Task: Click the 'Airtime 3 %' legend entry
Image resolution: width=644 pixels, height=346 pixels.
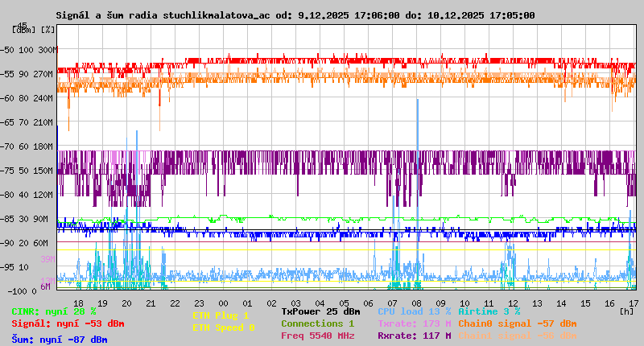Action: point(489,311)
